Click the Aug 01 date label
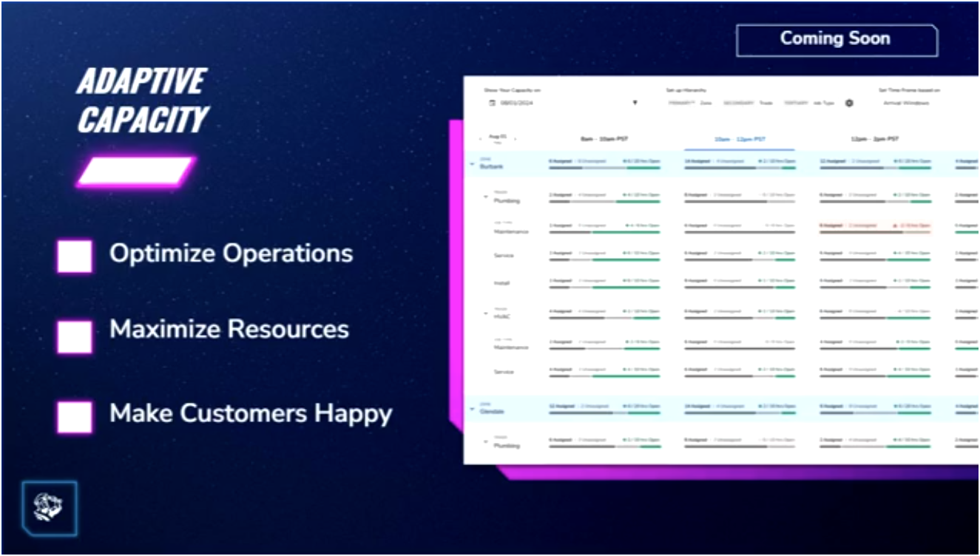Image resolution: width=980 pixels, height=556 pixels. click(x=498, y=138)
